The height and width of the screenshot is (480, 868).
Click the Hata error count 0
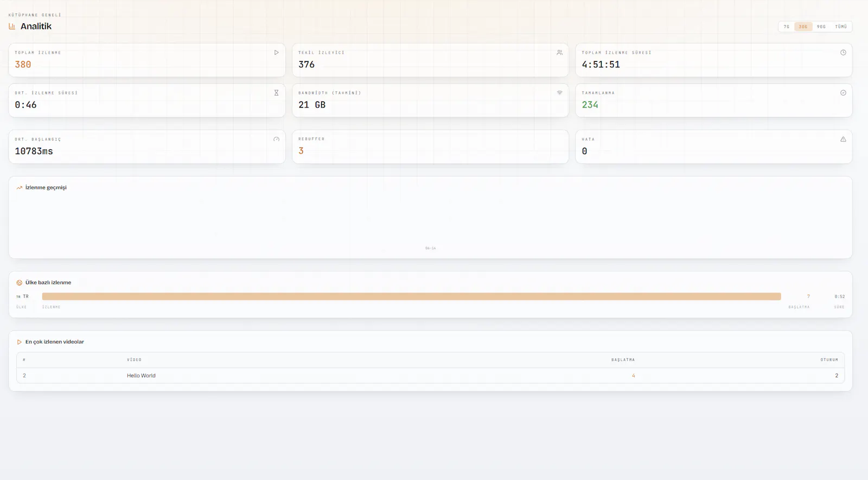pyautogui.click(x=584, y=151)
